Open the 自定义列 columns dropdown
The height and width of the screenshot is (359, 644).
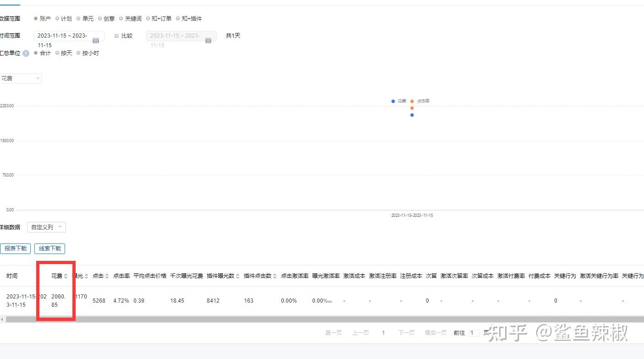coord(46,227)
